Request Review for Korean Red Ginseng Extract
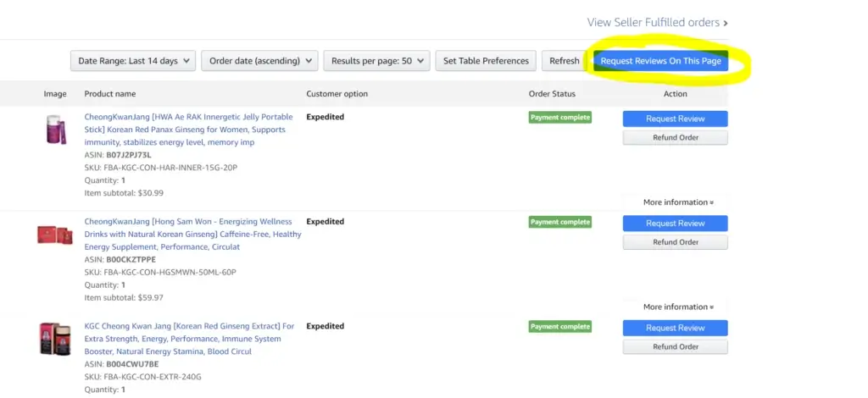Screen dimensions: 868x398 [x=675, y=328]
